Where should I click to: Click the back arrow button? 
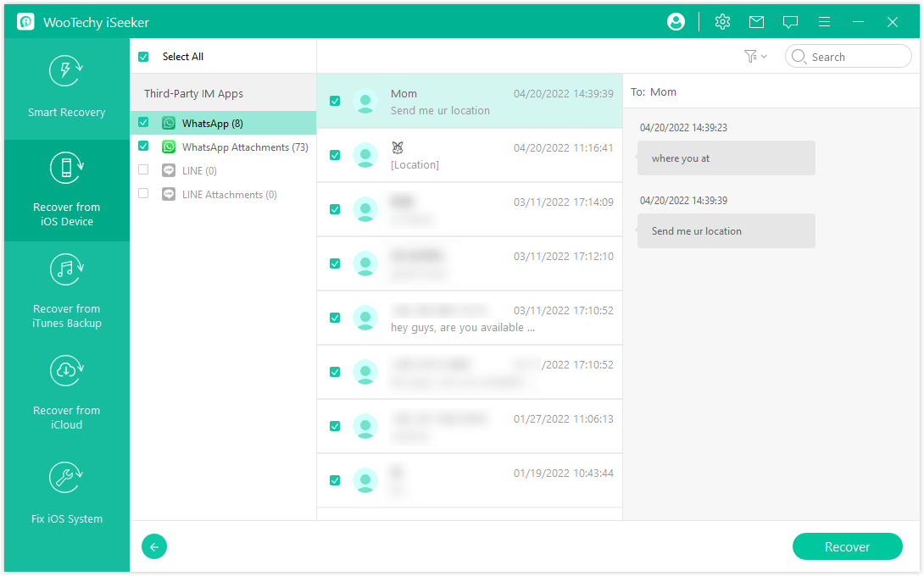(x=154, y=546)
